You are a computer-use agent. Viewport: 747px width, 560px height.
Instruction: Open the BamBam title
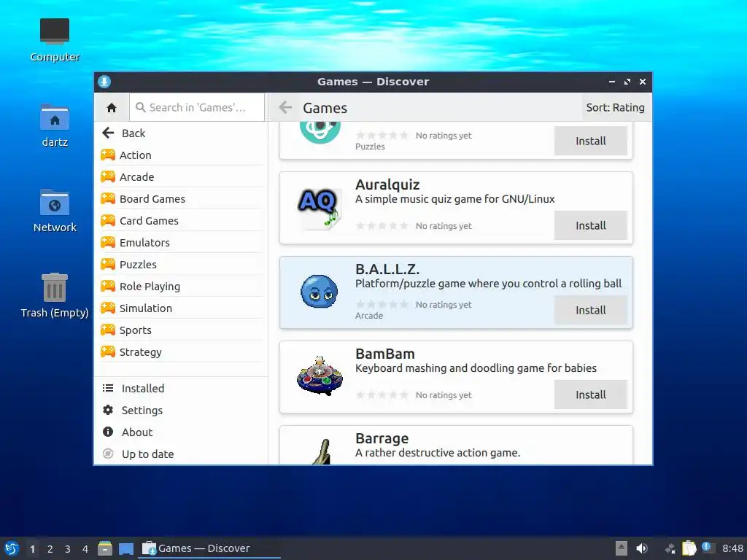(x=385, y=354)
